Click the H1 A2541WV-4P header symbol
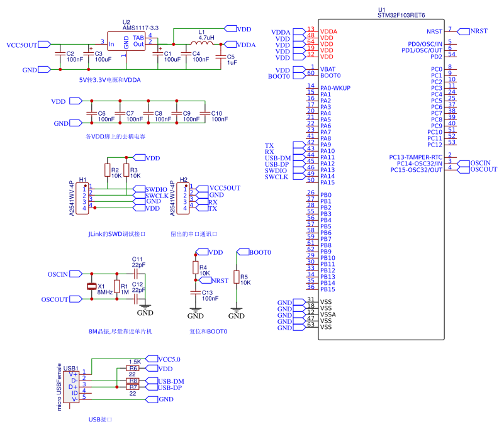 click(x=82, y=199)
